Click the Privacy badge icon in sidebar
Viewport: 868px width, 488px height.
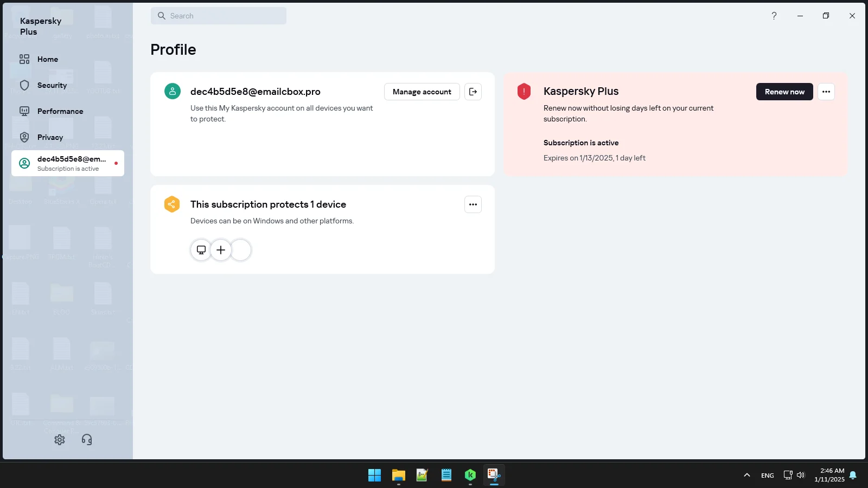click(24, 137)
